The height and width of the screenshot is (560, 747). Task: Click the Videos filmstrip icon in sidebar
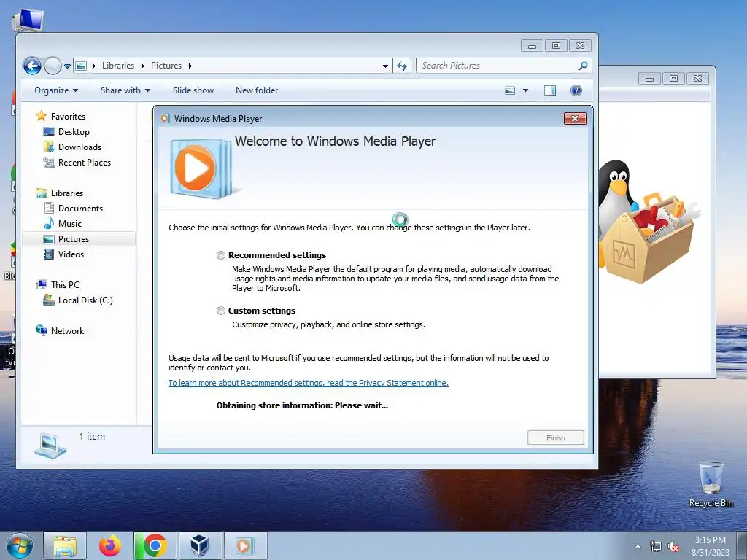pyautogui.click(x=49, y=254)
